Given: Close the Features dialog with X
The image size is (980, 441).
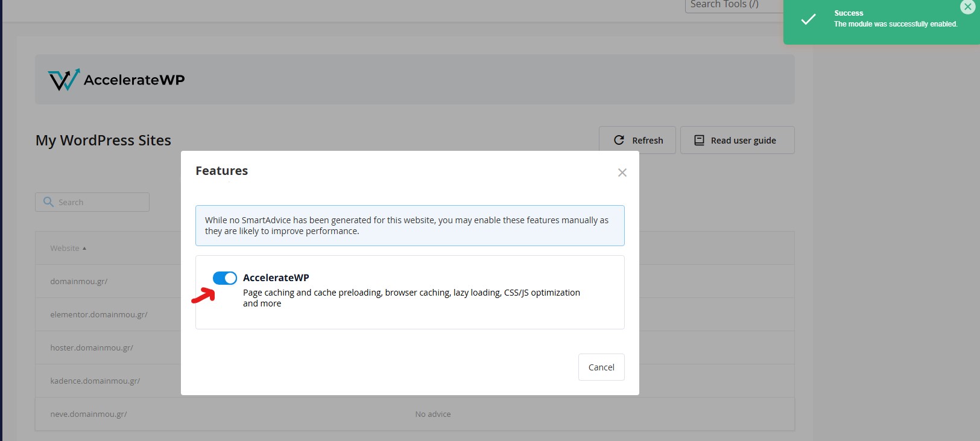Looking at the screenshot, I should 622,173.
